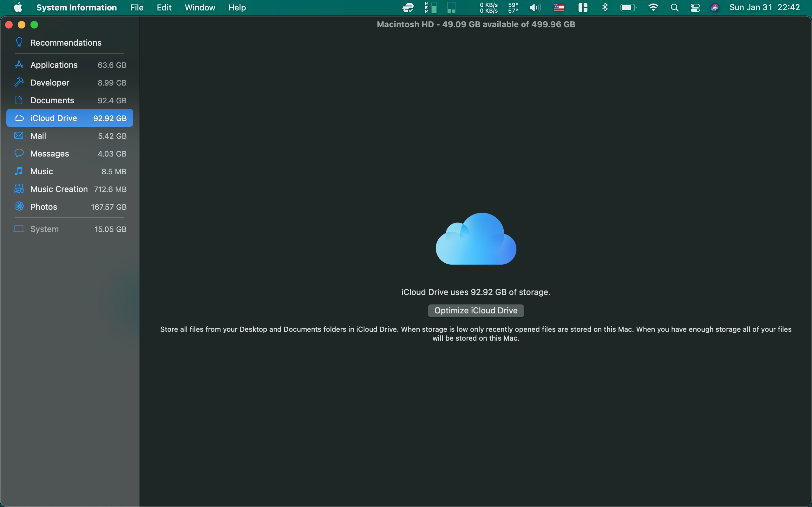Open the battery status menu
Screen dimensions: 812x507
coord(628,7)
